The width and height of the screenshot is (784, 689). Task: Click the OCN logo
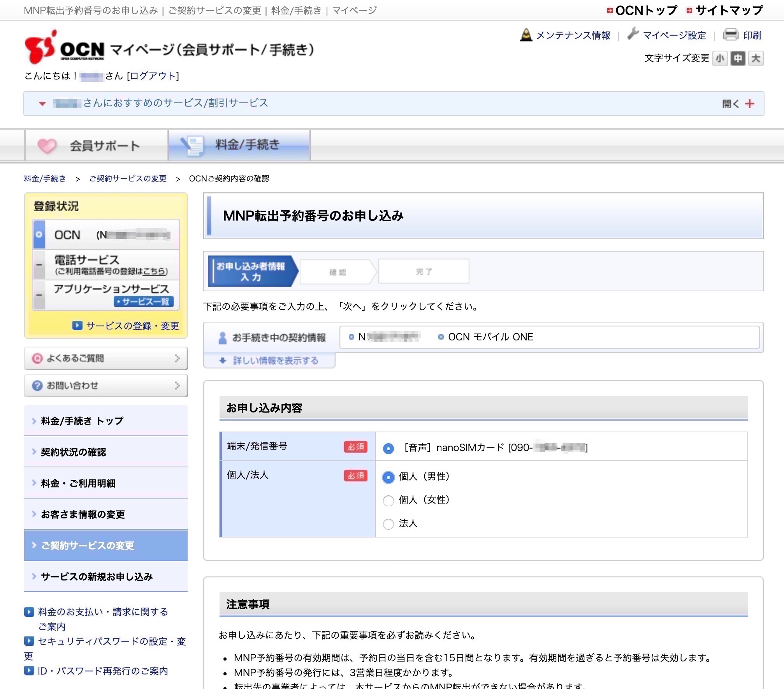(x=65, y=47)
